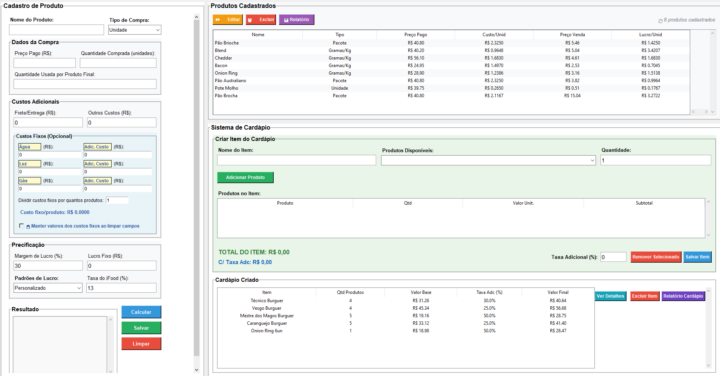The height and width of the screenshot is (376, 720).
Task: Click the Gás cost name box
Action: 29,181
